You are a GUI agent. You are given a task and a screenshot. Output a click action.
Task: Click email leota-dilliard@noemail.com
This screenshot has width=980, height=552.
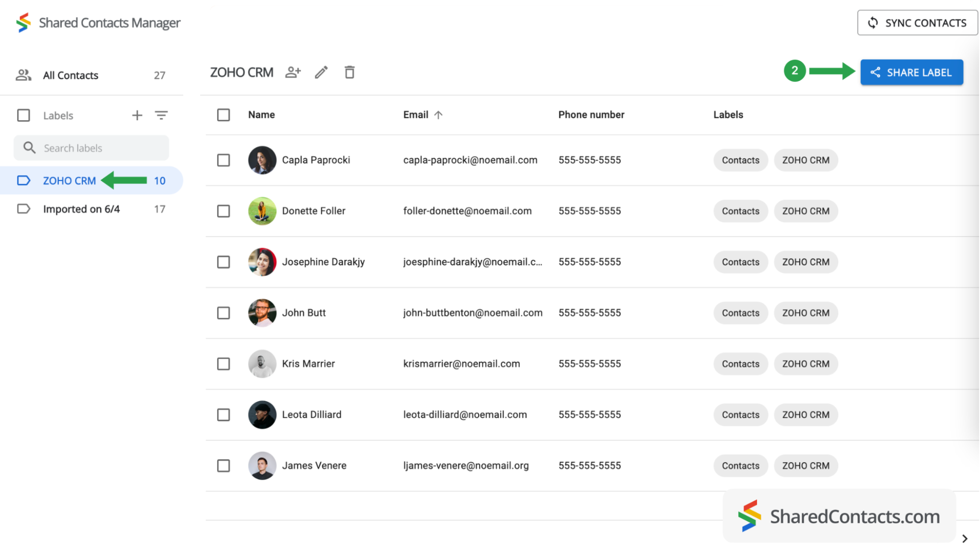[465, 415]
